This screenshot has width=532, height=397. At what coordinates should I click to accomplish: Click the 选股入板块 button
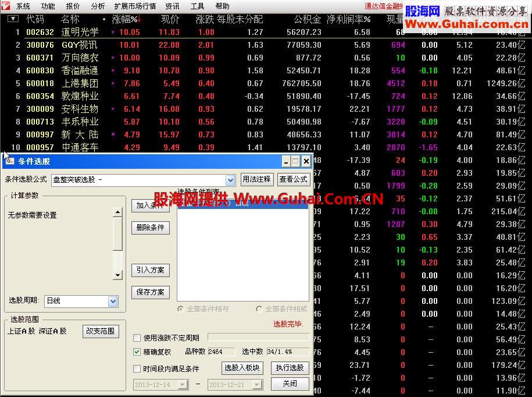pos(242,368)
